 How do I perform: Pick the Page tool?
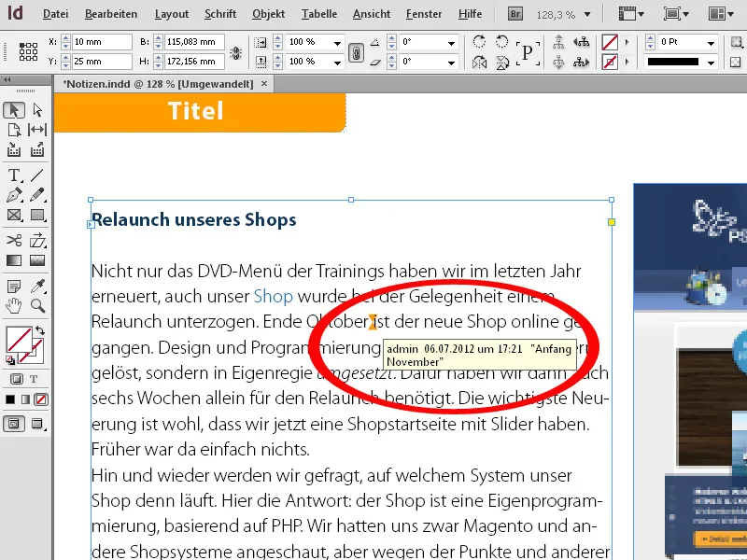[14, 130]
